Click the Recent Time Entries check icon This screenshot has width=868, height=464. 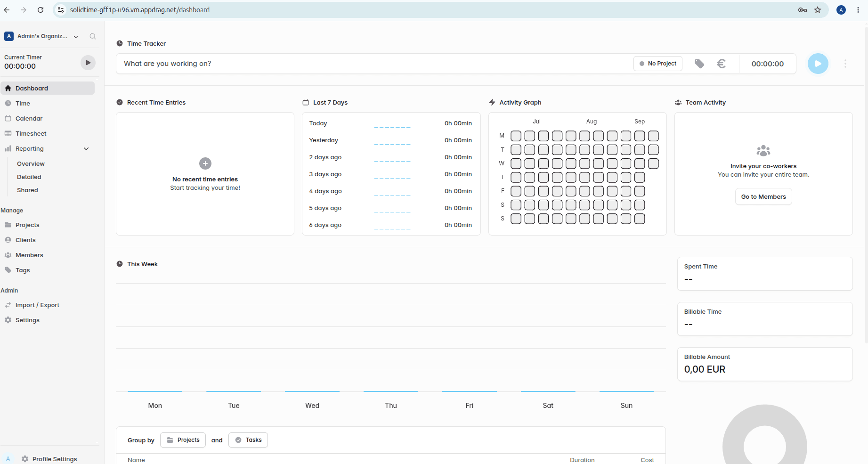click(120, 102)
